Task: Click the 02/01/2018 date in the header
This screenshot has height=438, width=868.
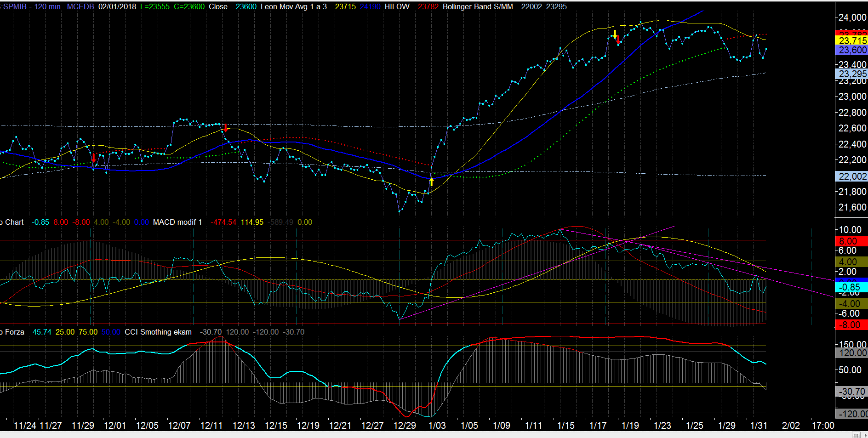Action: 117,6
